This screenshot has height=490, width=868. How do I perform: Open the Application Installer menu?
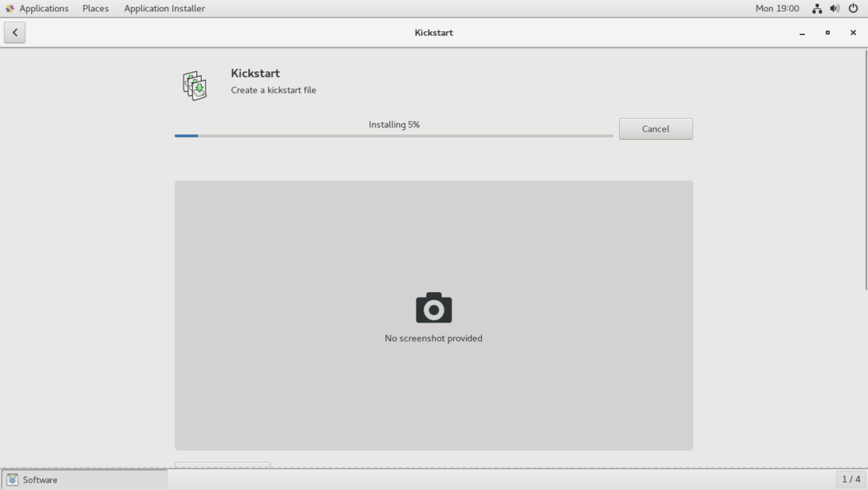pyautogui.click(x=164, y=8)
